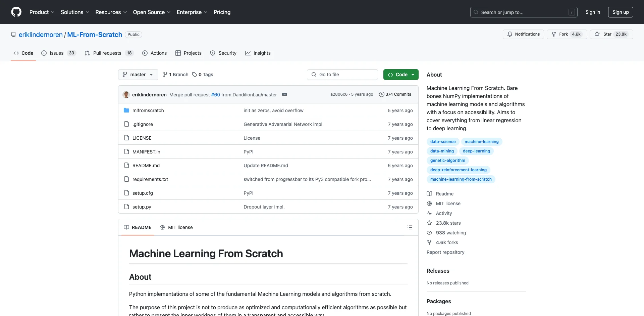The height and width of the screenshot is (316, 644).
Task: Click the tag icon next to 0 Tags
Action: [x=195, y=75]
